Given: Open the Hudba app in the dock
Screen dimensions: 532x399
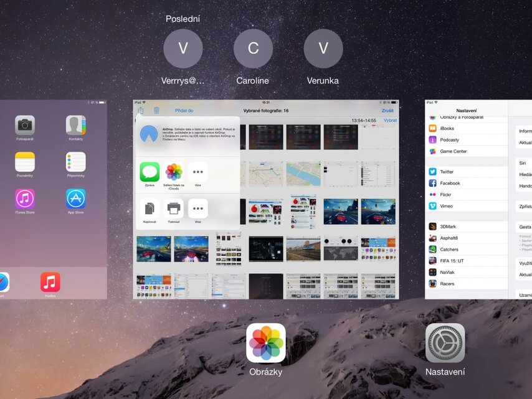Looking at the screenshot, I should click(x=50, y=282).
